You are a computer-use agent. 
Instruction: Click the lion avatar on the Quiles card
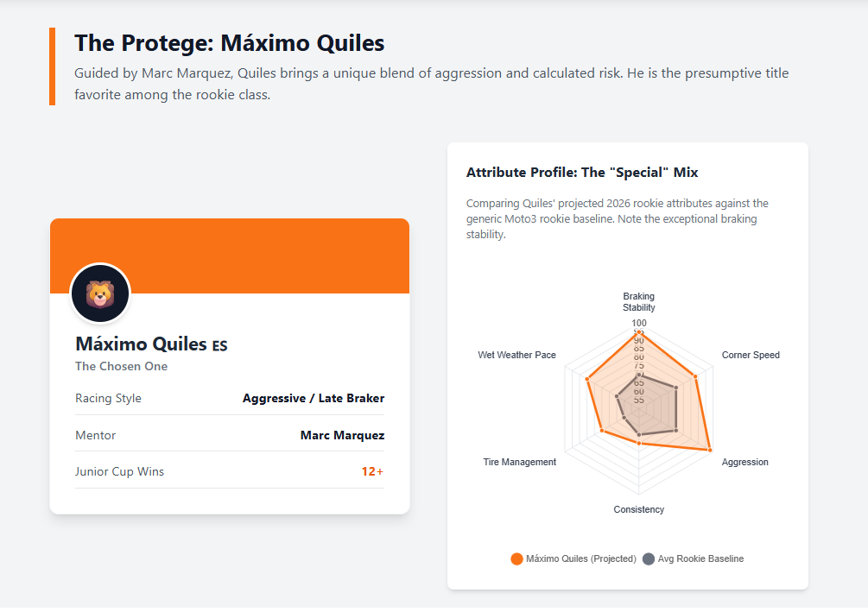point(100,294)
